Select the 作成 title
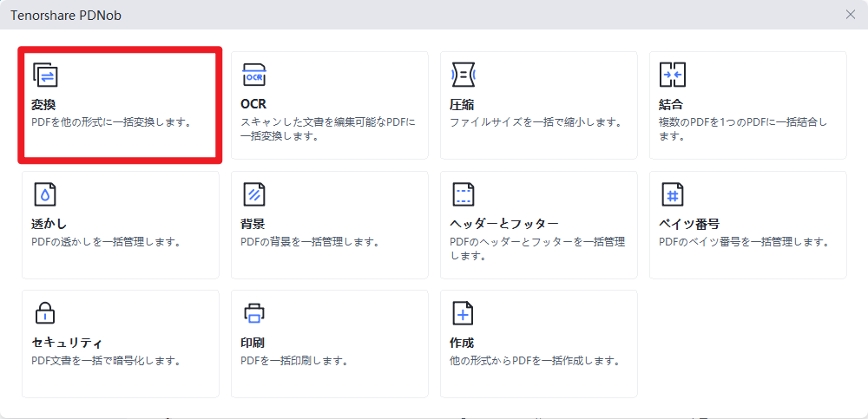 (x=463, y=344)
